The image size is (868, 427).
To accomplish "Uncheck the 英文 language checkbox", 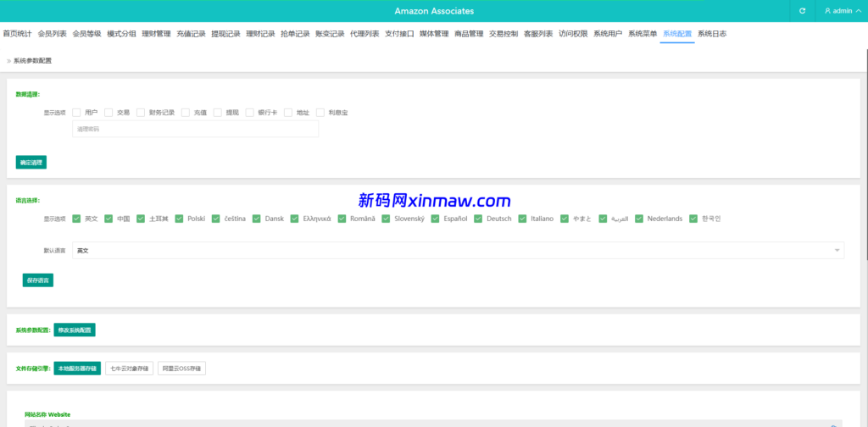I will point(77,219).
